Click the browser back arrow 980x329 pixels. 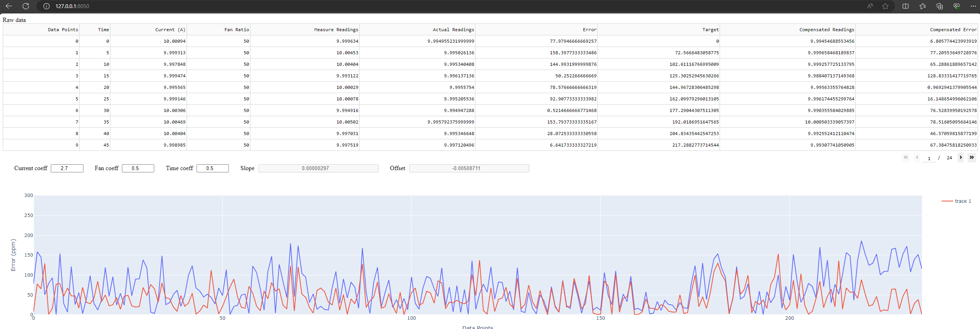coord(9,6)
